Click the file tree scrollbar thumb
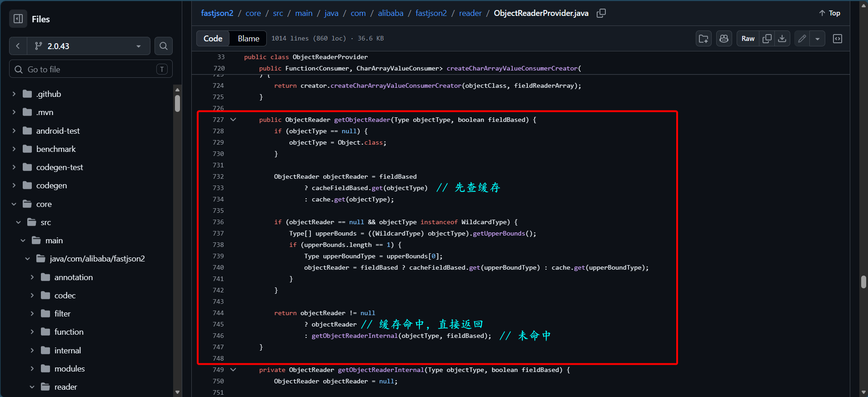This screenshot has height=397, width=868. point(177,103)
